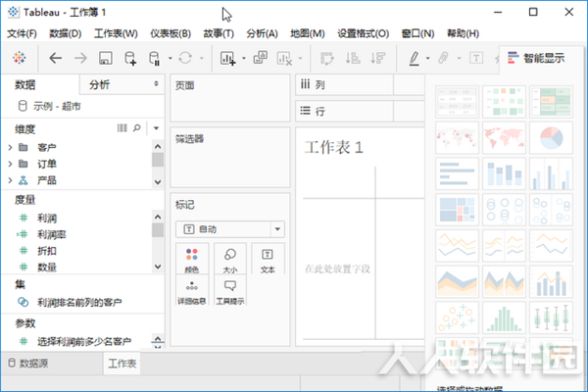The image size is (588, 392).
Task: Expand the 客户 folder
Action: (11, 147)
